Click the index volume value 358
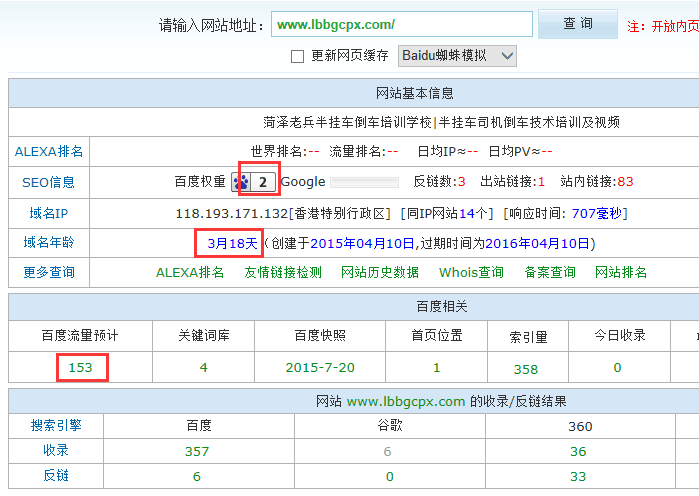This screenshot has height=496, width=699. point(526,369)
